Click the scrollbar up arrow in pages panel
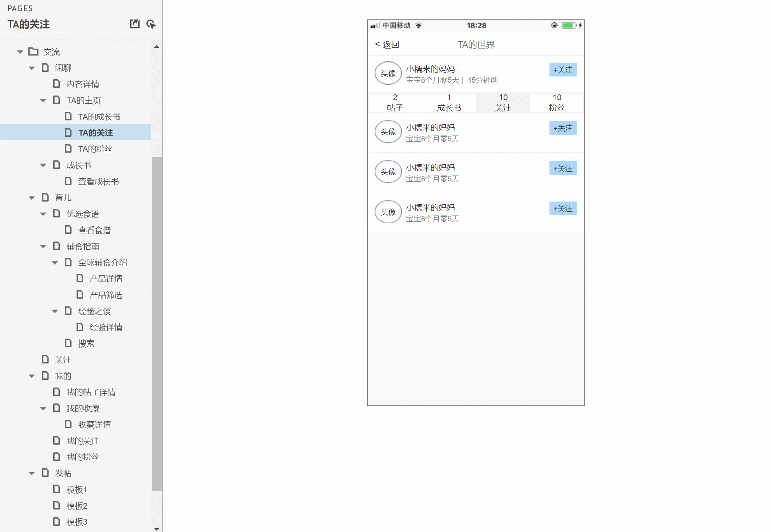 [157, 47]
